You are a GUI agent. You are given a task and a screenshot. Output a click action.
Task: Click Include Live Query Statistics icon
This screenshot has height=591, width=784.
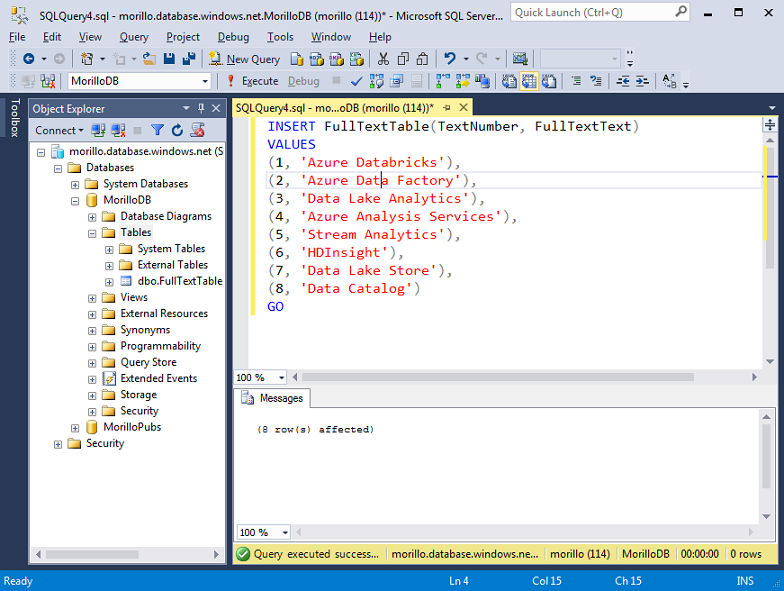click(463, 81)
